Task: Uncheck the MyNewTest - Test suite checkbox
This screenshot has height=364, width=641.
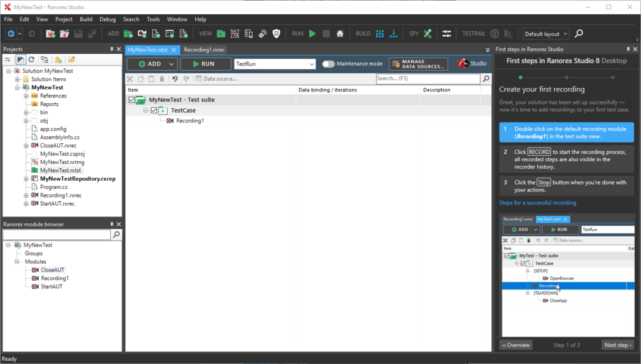Action: click(131, 99)
